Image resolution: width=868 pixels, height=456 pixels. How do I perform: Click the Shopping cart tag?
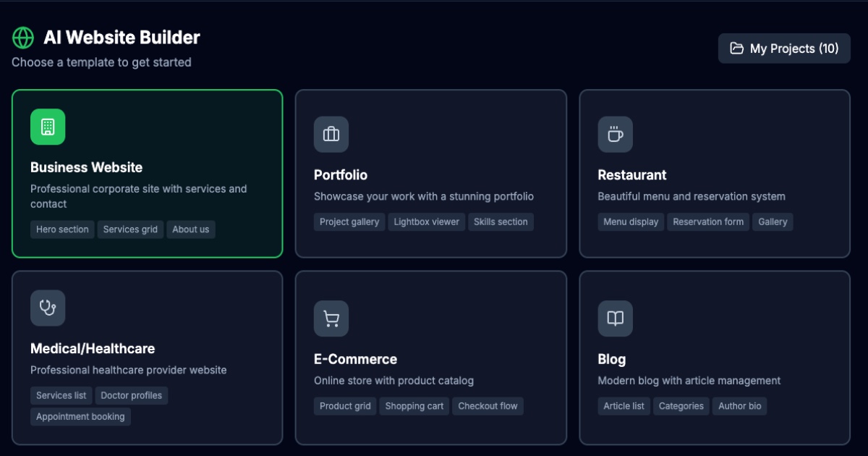pos(414,406)
